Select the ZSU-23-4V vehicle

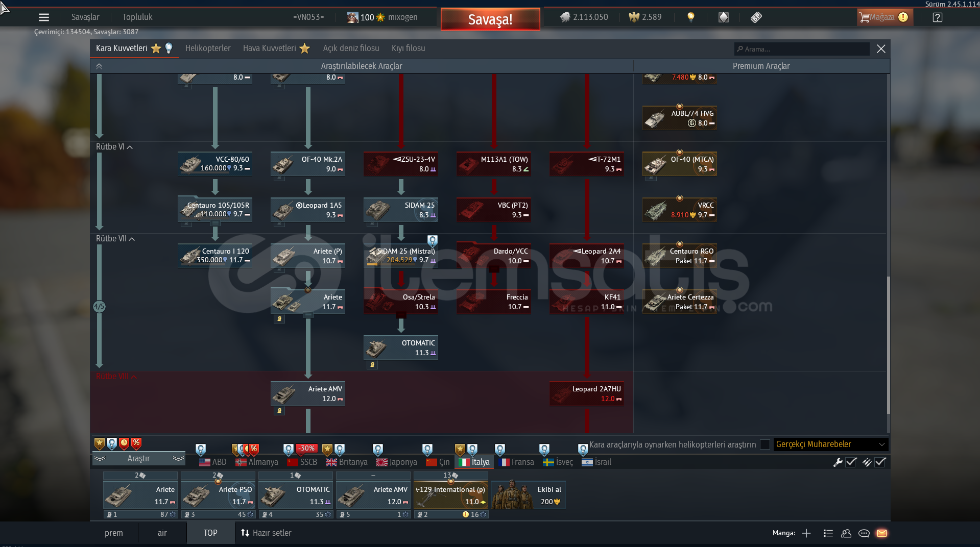401,164
